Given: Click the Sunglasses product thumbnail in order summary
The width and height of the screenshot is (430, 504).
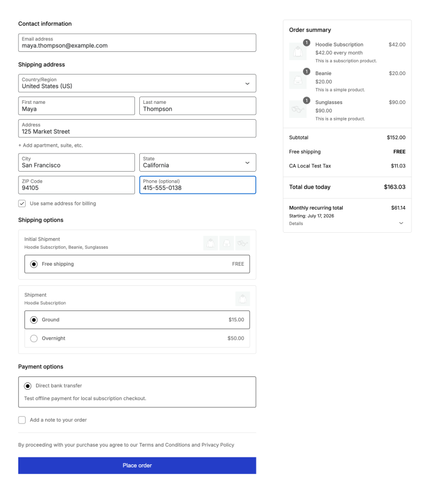Looking at the screenshot, I should tap(297, 109).
